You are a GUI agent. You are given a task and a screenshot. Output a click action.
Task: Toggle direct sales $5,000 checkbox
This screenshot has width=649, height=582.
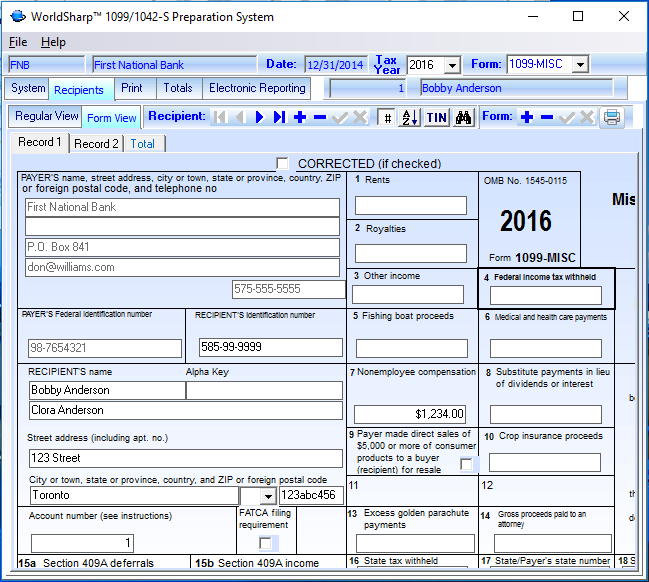coord(466,464)
